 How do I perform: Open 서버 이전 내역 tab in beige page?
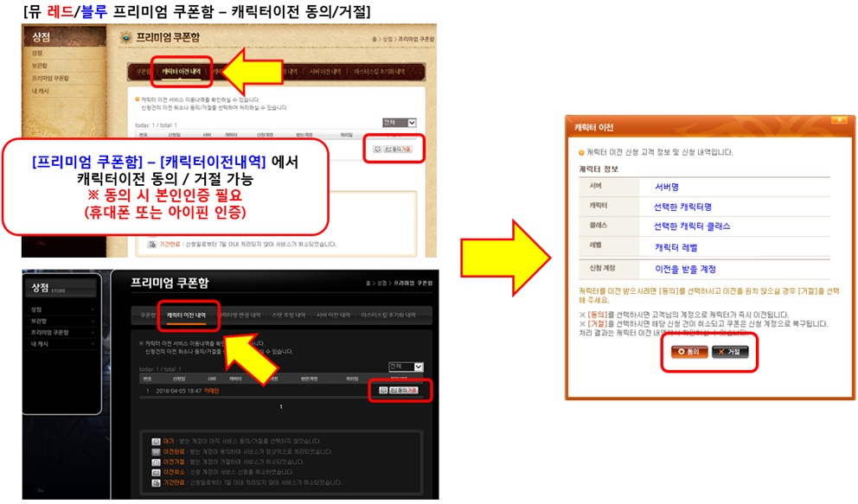click(x=325, y=72)
